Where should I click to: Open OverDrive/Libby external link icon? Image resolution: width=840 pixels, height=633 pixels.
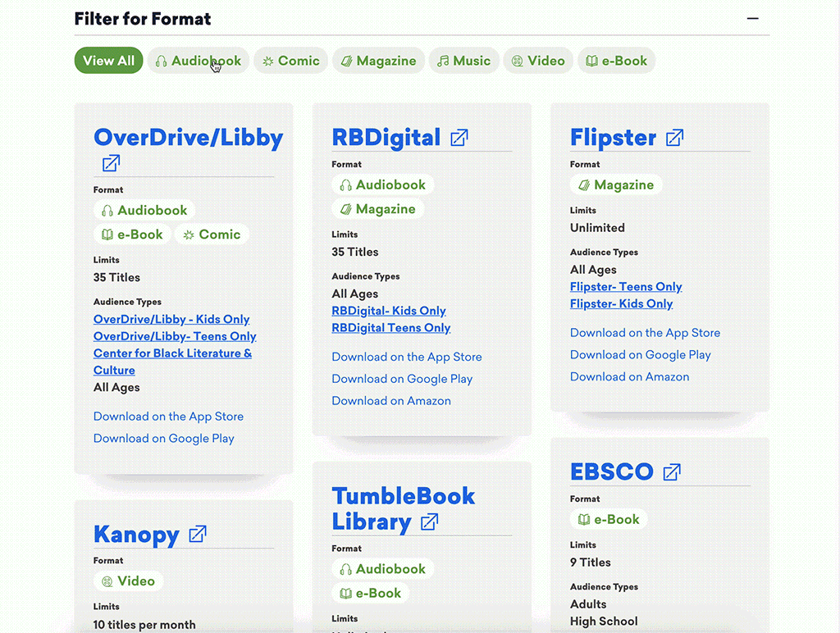coord(111,163)
